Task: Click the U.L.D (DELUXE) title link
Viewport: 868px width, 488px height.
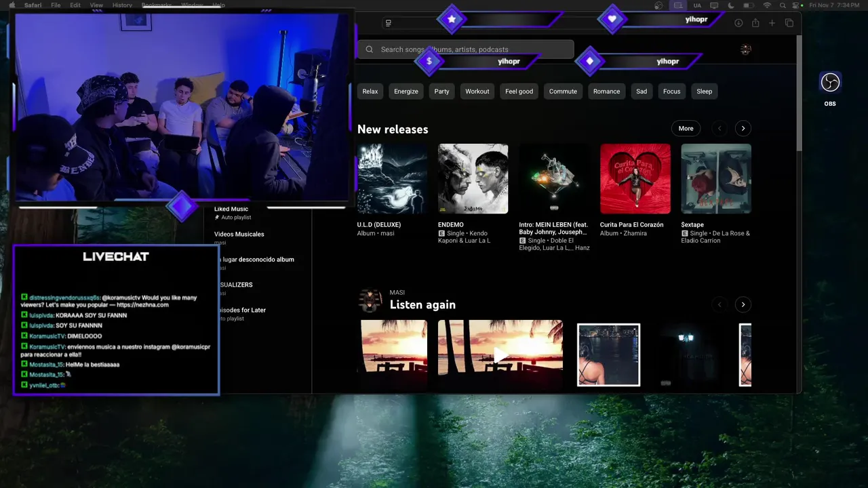Action: (x=379, y=224)
